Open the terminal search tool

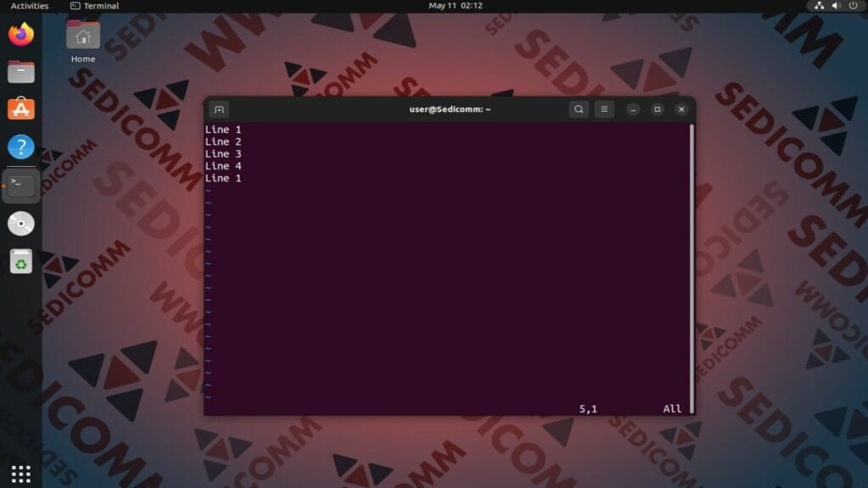point(578,109)
